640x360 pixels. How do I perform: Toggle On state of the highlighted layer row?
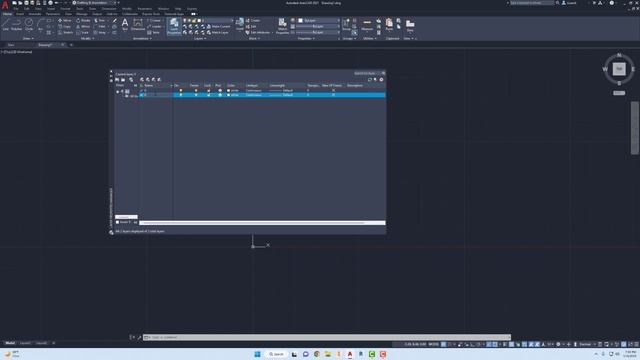coord(181,95)
